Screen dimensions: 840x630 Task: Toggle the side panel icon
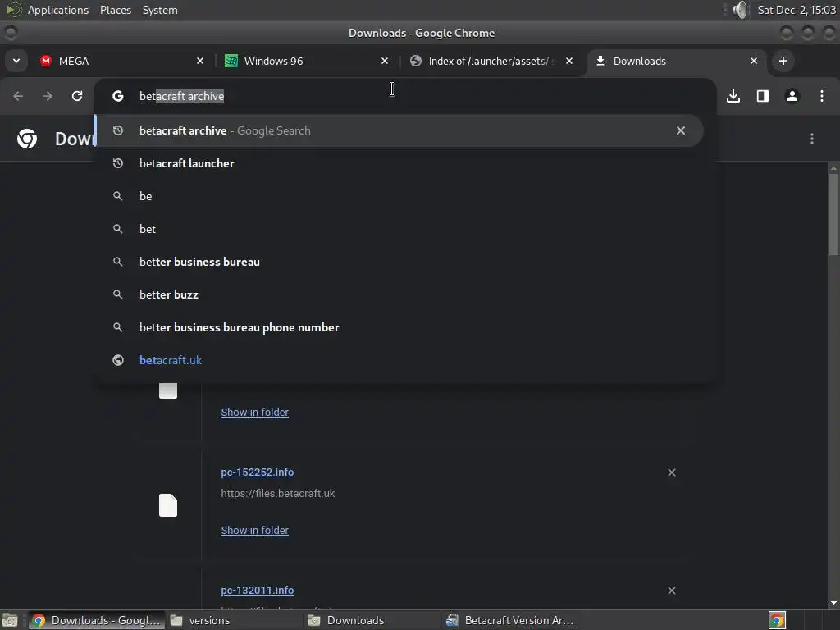763,96
